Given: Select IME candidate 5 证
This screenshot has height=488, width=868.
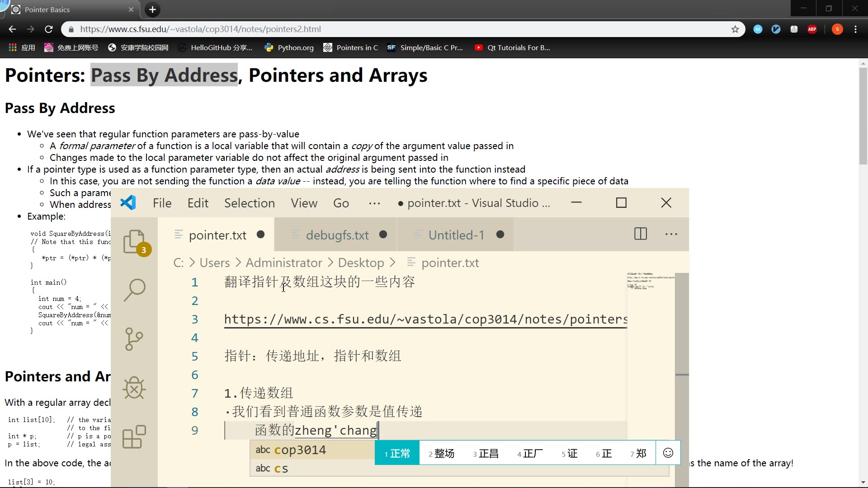Looking at the screenshot, I should 570,453.
